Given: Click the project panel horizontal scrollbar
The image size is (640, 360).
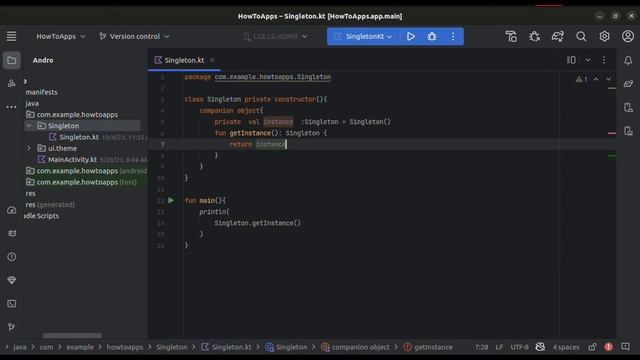Looking at the screenshot, I should [x=72, y=336].
